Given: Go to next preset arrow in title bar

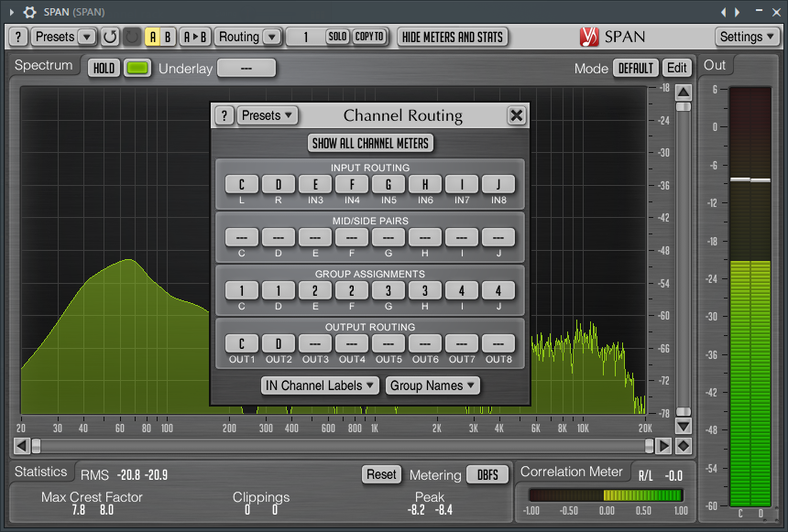Looking at the screenshot, I should (x=738, y=12).
